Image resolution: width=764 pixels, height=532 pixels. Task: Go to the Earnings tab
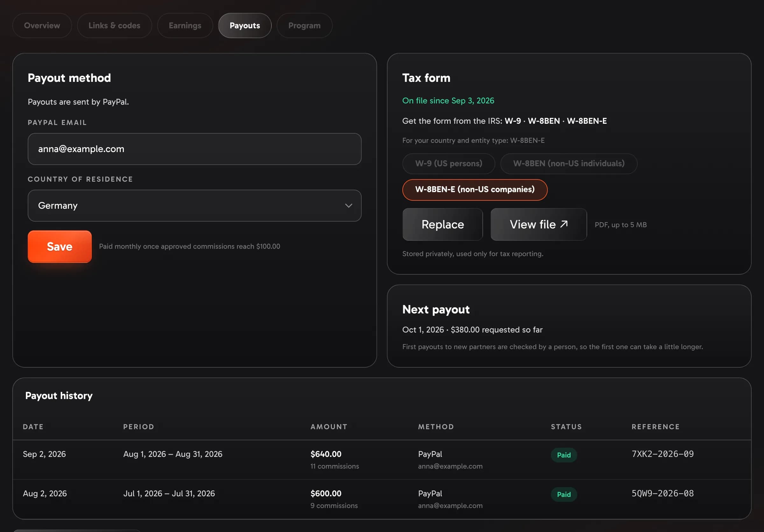tap(185, 25)
